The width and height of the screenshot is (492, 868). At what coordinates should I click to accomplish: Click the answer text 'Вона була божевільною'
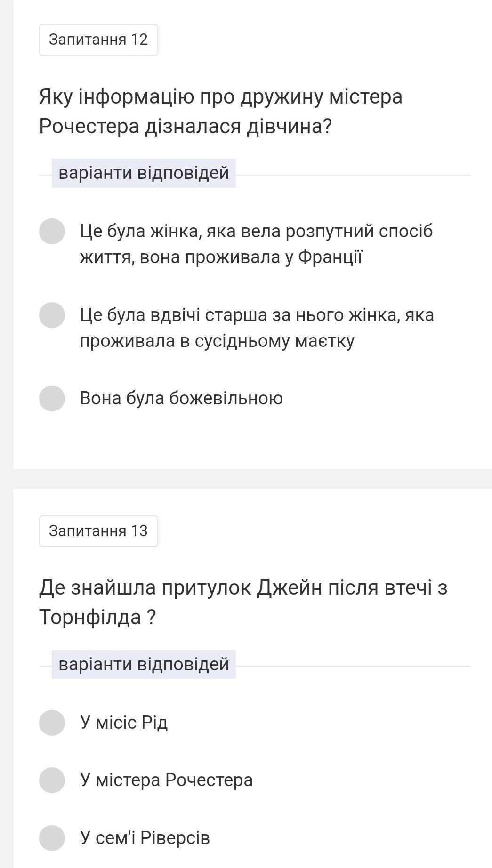(x=181, y=398)
